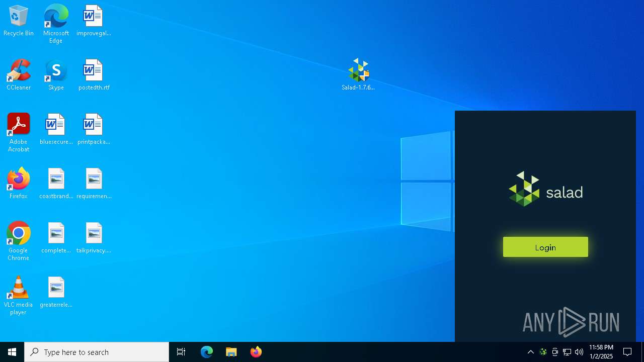The width and height of the screenshot is (644, 362).
Task: Select the bluesecure... Word document icon
Action: click(56, 130)
